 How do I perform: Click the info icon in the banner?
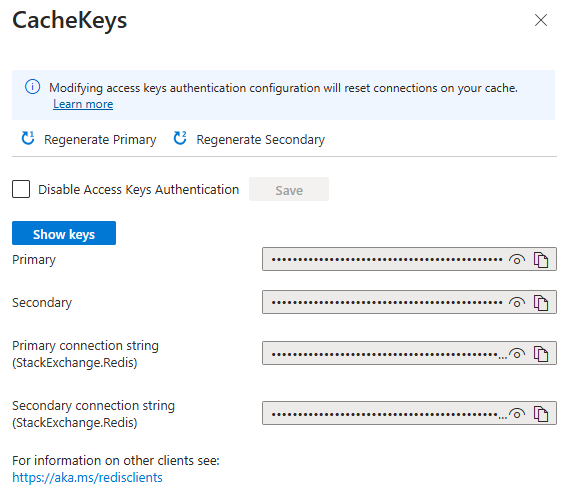(x=32, y=87)
